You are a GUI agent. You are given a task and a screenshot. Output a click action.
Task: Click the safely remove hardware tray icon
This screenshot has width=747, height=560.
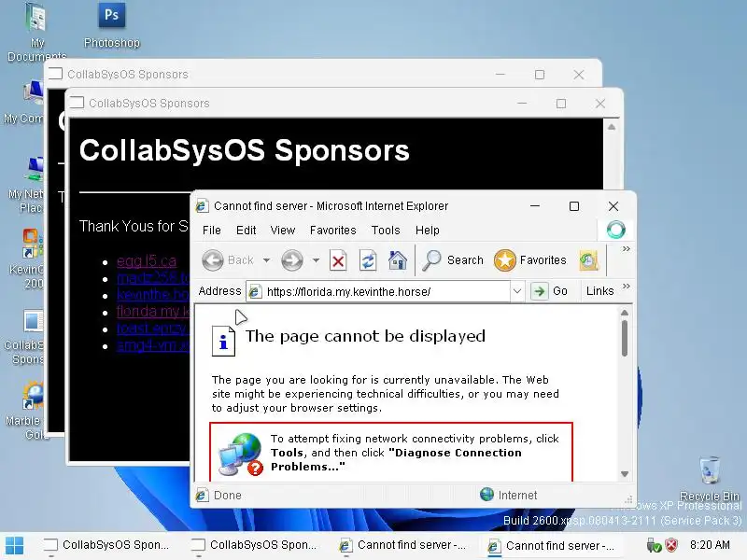(x=653, y=545)
